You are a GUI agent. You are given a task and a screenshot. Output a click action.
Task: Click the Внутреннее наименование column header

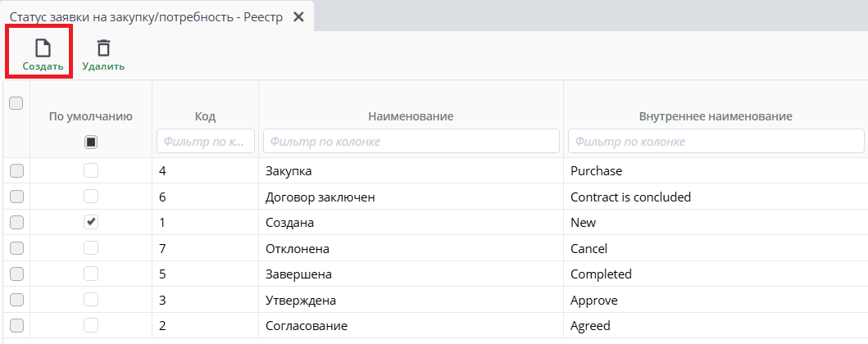pyautogui.click(x=716, y=116)
